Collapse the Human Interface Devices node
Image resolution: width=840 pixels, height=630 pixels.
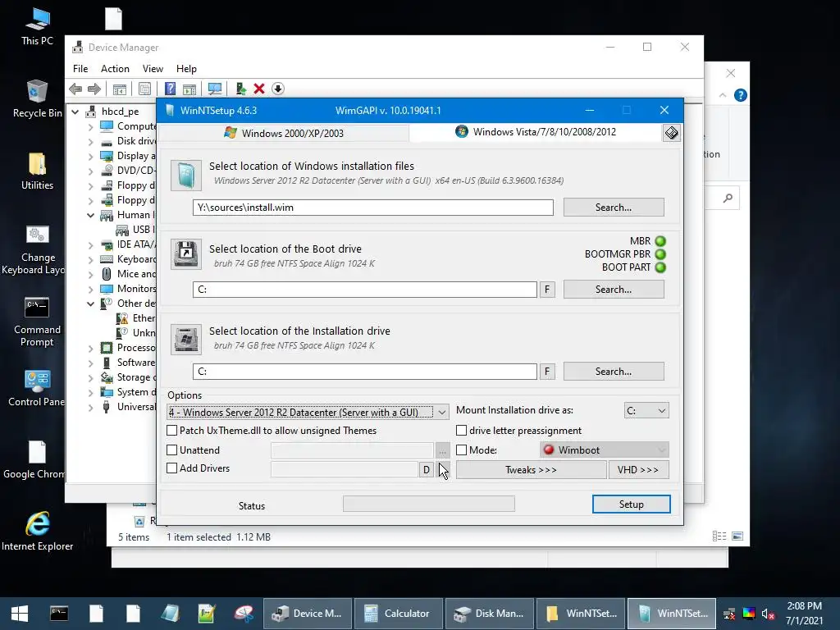pos(90,216)
